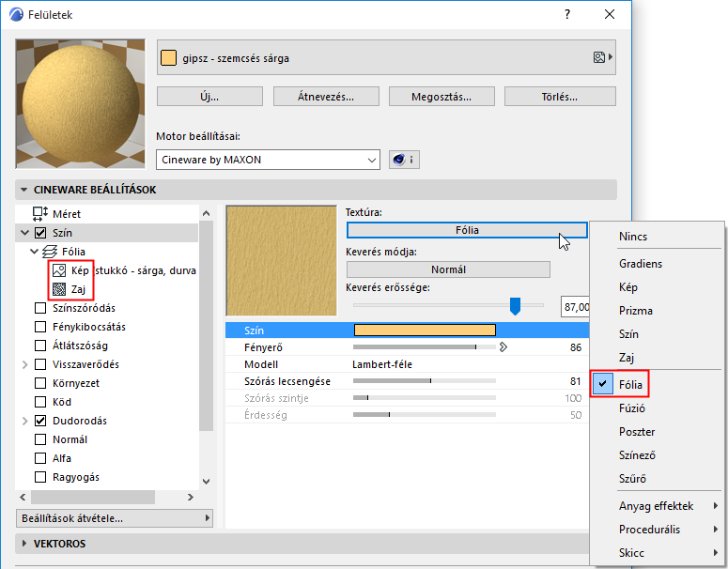Viewport: 728px width, 569px height.
Task: Collapse the Fólia tree node
Action: coord(34,252)
